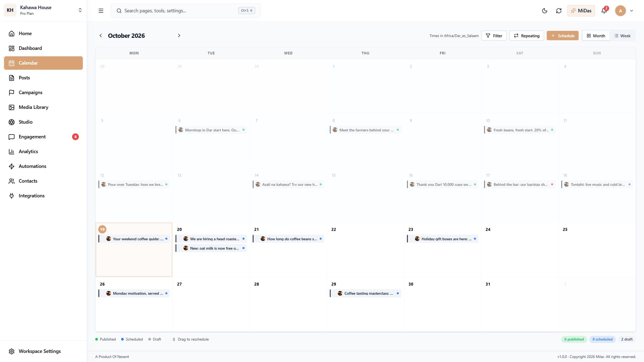Open Workspace Settings gear icon

(x=12, y=351)
